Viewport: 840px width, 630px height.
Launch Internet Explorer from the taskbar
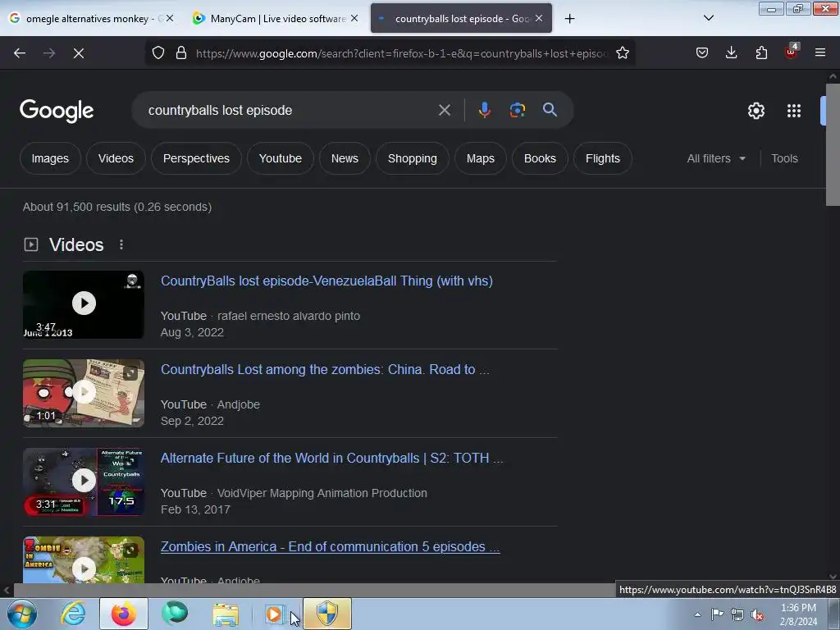[x=73, y=614]
